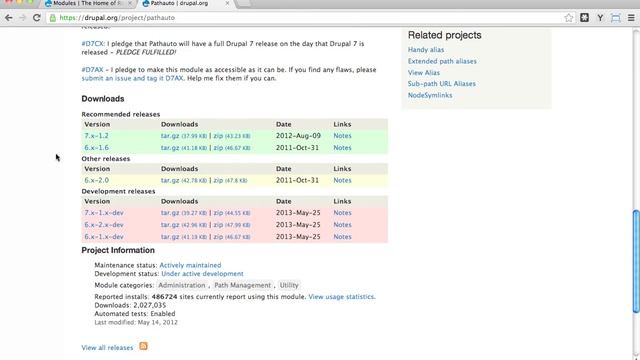Image resolution: width=640 pixels, height=360 pixels.
Task: Open the puzzle-piece extension icon
Action: coord(584,18)
